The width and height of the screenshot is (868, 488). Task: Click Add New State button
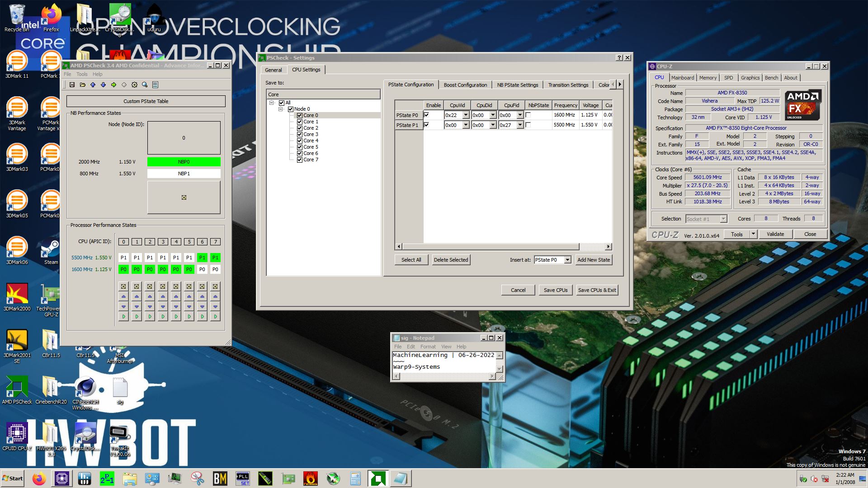click(594, 260)
